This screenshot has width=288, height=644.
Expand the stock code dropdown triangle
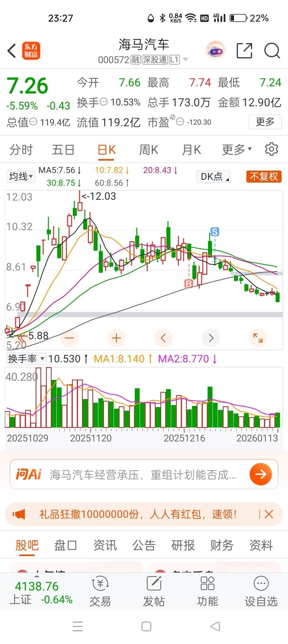pyautogui.click(x=185, y=60)
